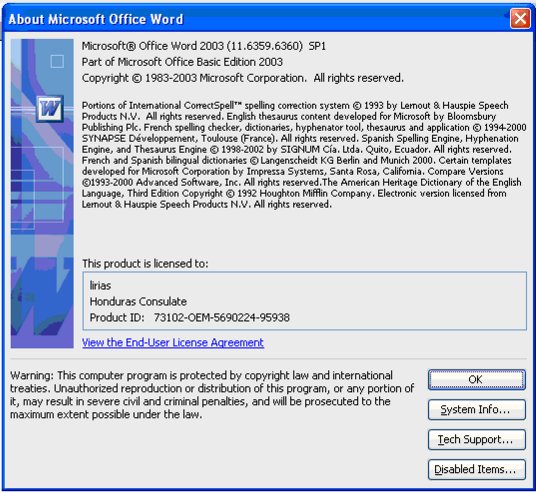Click the third-party credits paragraph
The image size is (536, 493).
(x=304, y=155)
